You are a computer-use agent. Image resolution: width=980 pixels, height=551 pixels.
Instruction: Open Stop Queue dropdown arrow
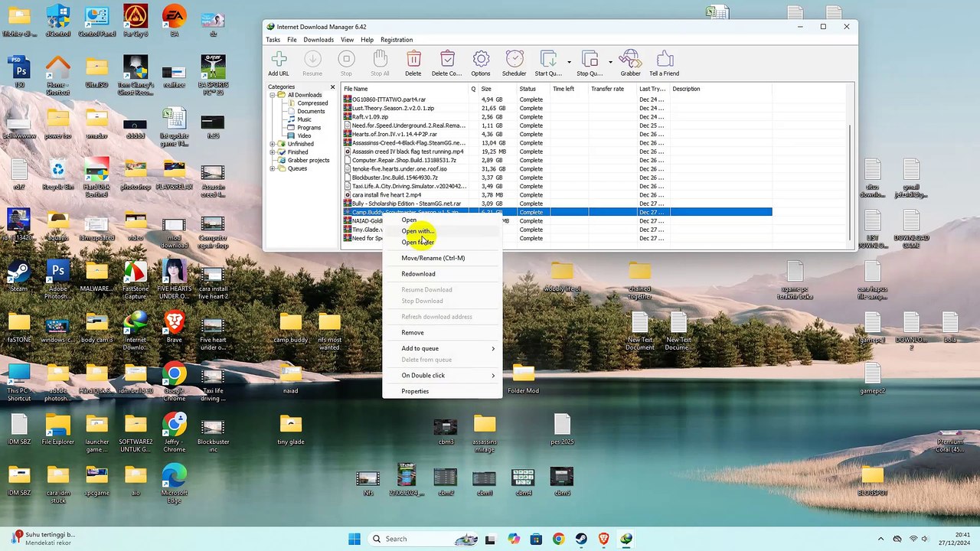pyautogui.click(x=610, y=62)
